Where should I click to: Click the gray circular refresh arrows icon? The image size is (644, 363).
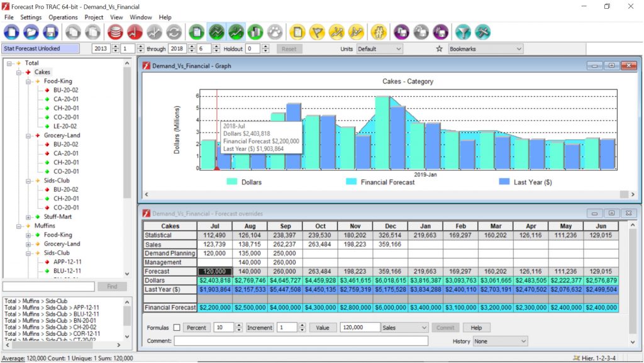(174, 32)
